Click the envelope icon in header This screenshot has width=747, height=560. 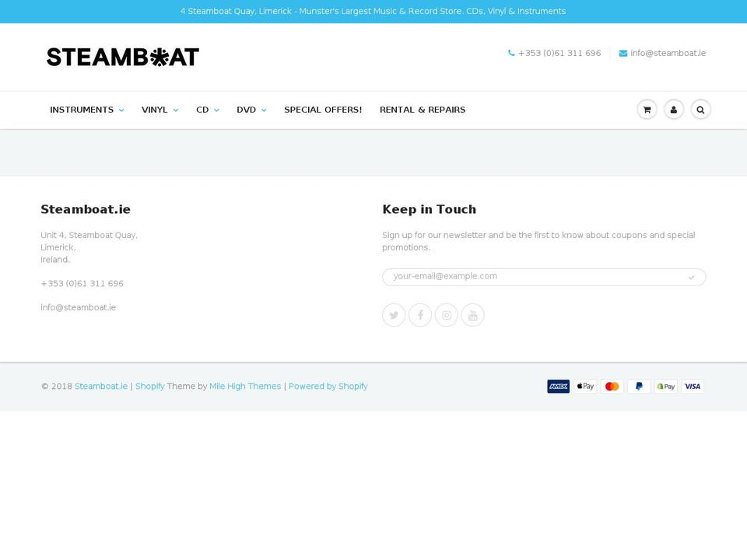623,54
